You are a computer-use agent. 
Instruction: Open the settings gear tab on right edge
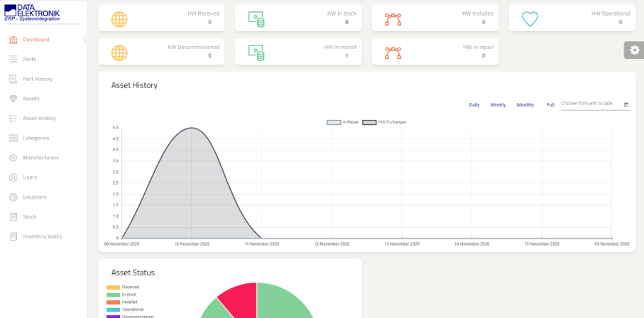(635, 50)
